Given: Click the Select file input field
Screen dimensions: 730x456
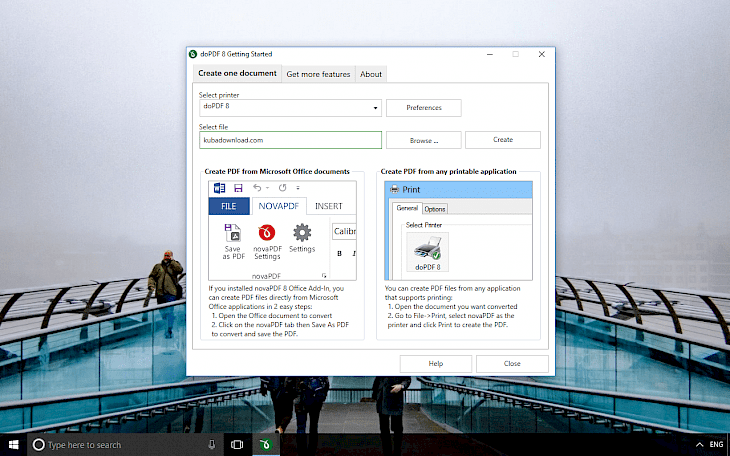Looking at the screenshot, I should (290, 140).
